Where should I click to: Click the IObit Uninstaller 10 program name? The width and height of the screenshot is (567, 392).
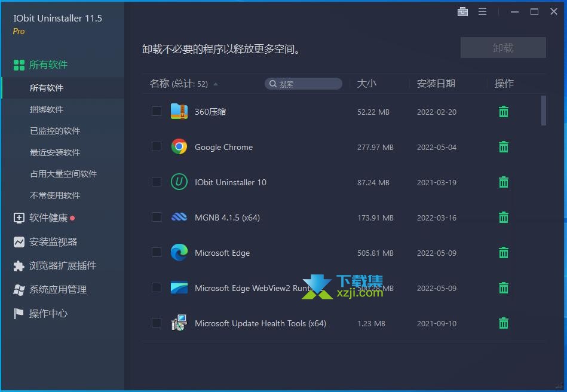tap(231, 182)
